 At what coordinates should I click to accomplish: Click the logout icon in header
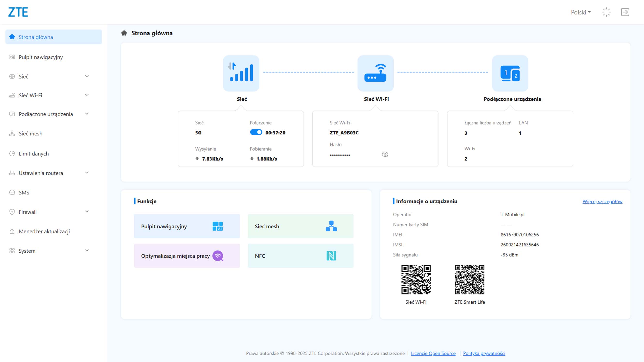click(625, 12)
